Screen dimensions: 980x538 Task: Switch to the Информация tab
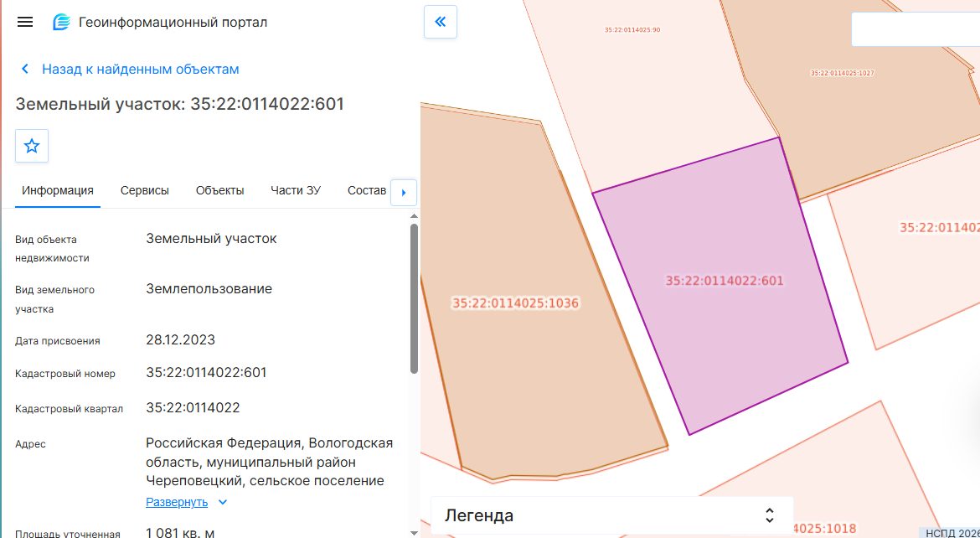coord(58,190)
